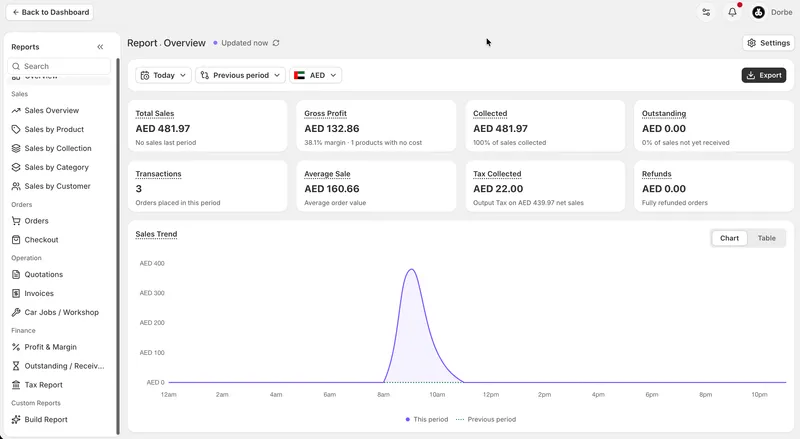Switch Sales Trend to Table view
800x439 pixels.
pyautogui.click(x=766, y=238)
